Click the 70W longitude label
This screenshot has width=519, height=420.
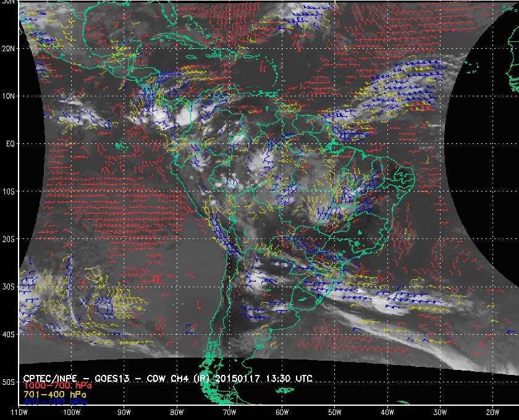[x=229, y=413]
